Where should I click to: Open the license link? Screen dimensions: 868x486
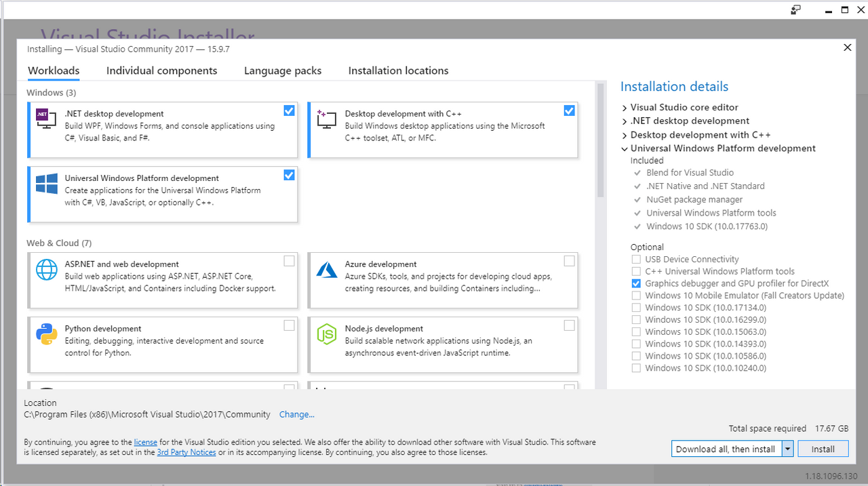(146, 442)
